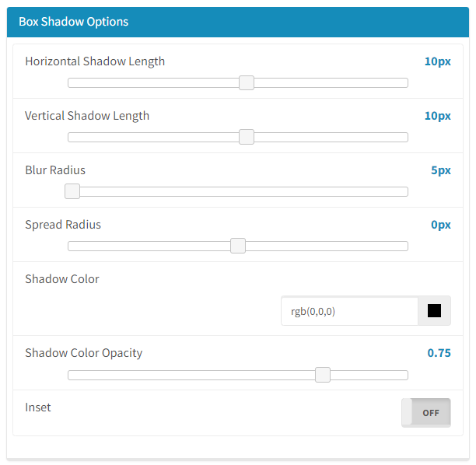Click the Shadow Color label
Image resolution: width=476 pixels, height=465 pixels.
click(62, 279)
